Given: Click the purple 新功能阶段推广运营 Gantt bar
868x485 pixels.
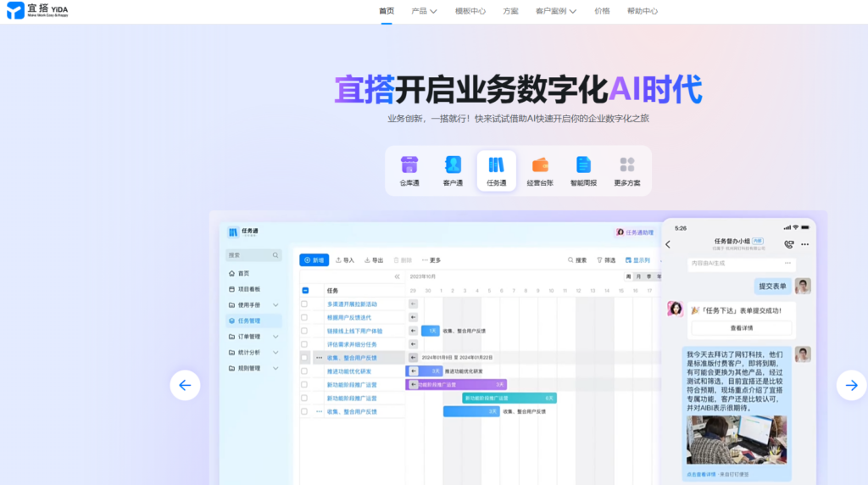Looking at the screenshot, I should (456, 384).
